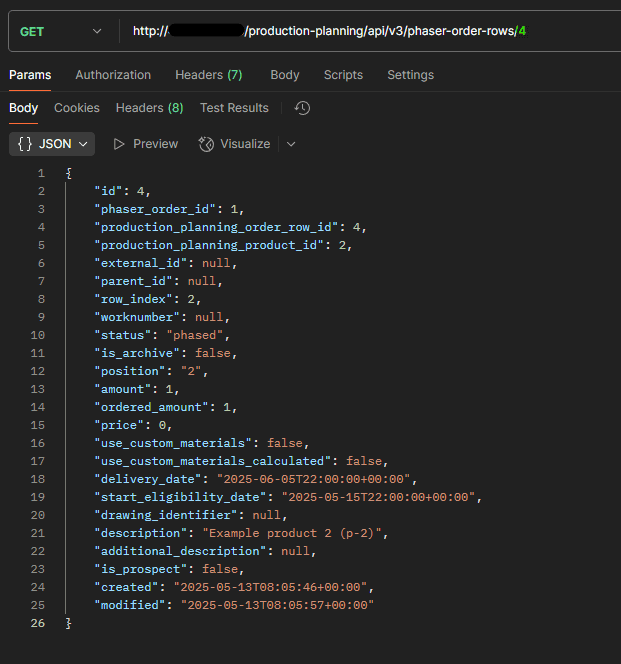This screenshot has width=621, height=664.
Task: Click the Preview play triangle icon
Action: (119, 144)
